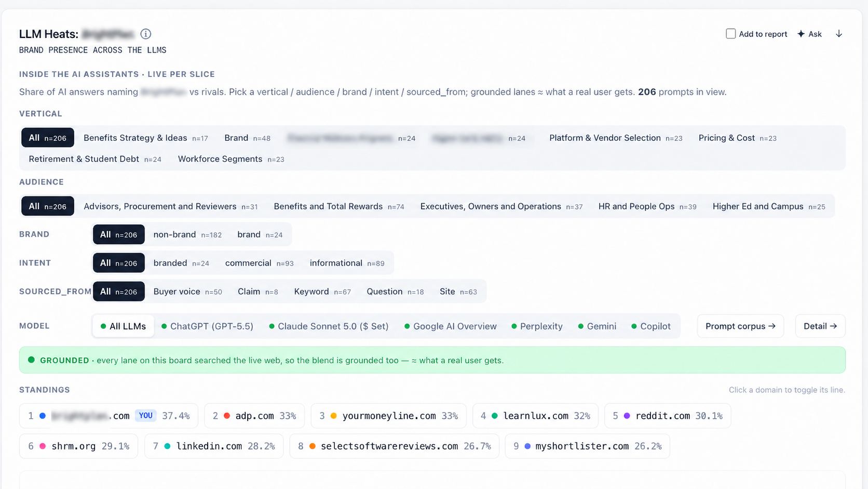Select the All vertical filter chip

48,138
